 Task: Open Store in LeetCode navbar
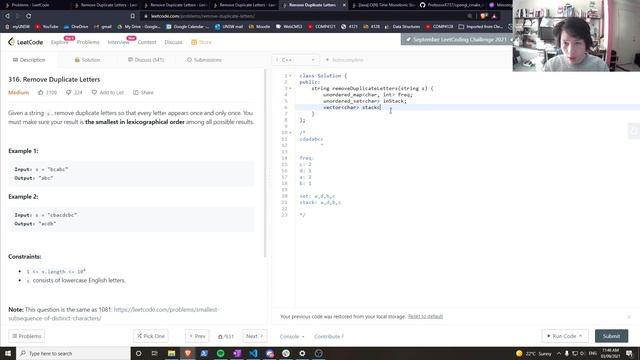click(x=202, y=42)
